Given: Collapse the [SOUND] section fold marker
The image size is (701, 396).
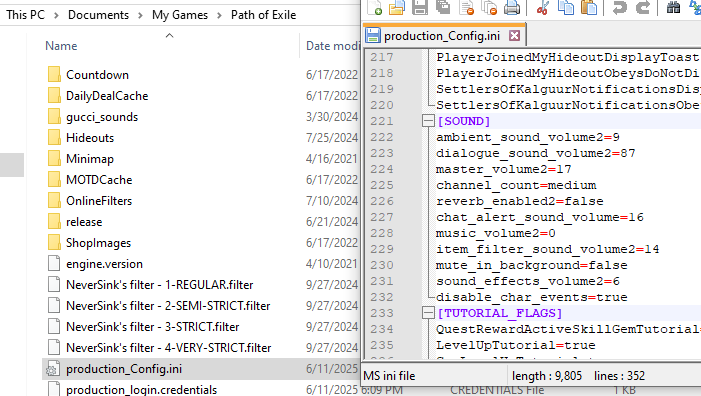Looking at the screenshot, I should 428,121.
